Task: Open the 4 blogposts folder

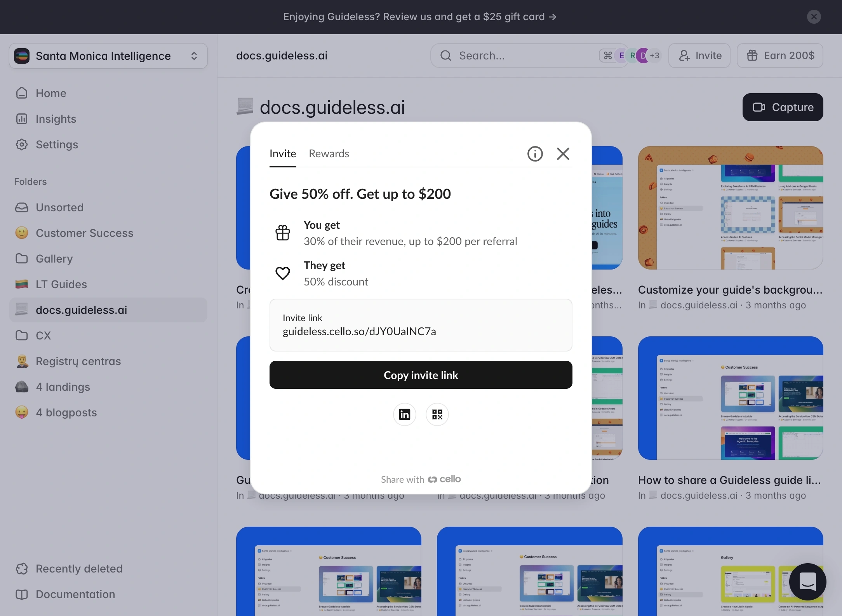Action: point(108,412)
